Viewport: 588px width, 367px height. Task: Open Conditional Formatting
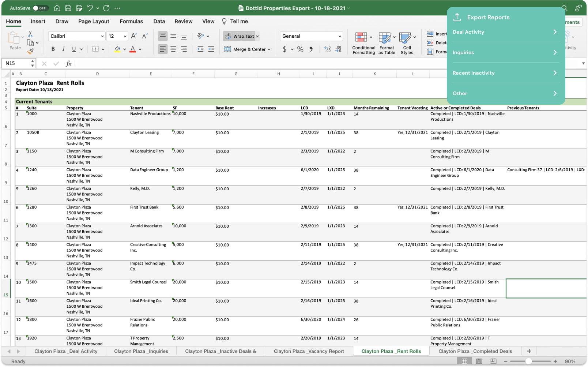click(x=363, y=43)
